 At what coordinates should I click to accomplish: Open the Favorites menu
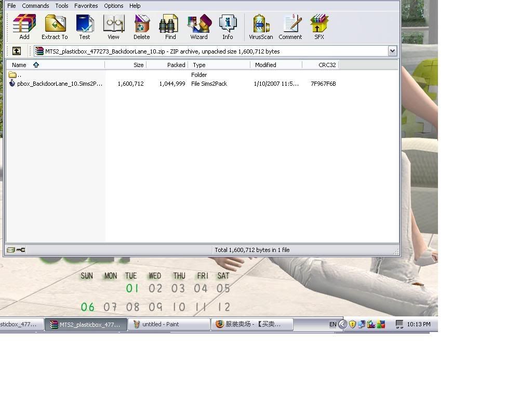point(86,6)
